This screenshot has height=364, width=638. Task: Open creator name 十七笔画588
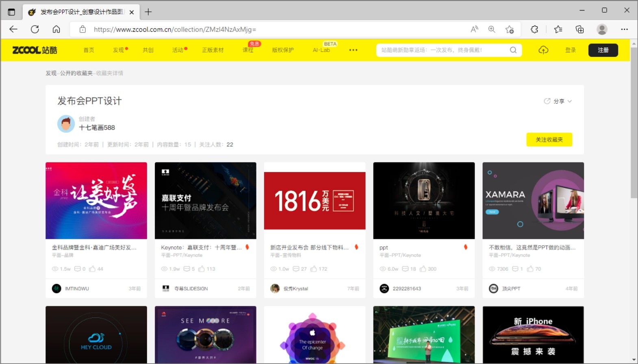pyautogui.click(x=97, y=128)
